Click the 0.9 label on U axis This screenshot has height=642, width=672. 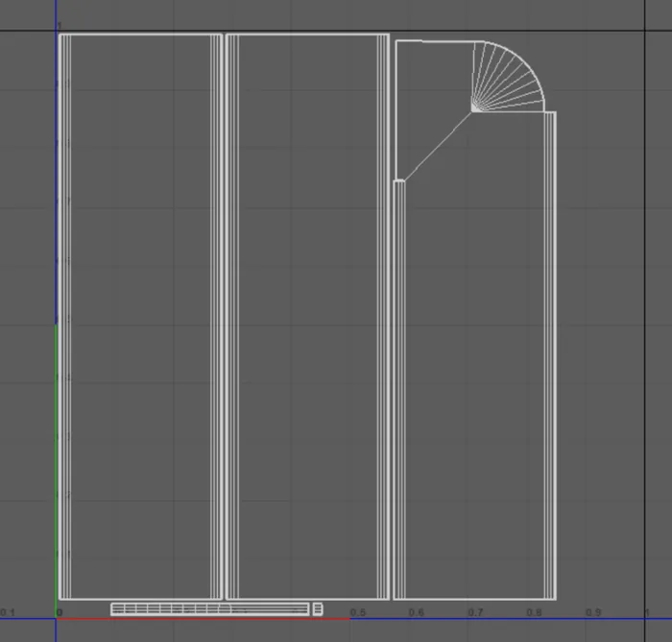[593, 612]
